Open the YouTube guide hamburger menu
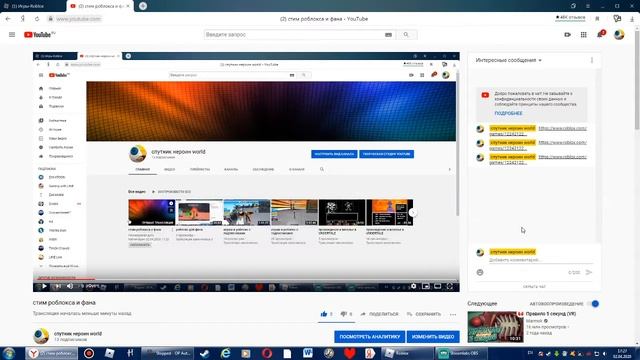The image size is (640, 360). point(12,35)
